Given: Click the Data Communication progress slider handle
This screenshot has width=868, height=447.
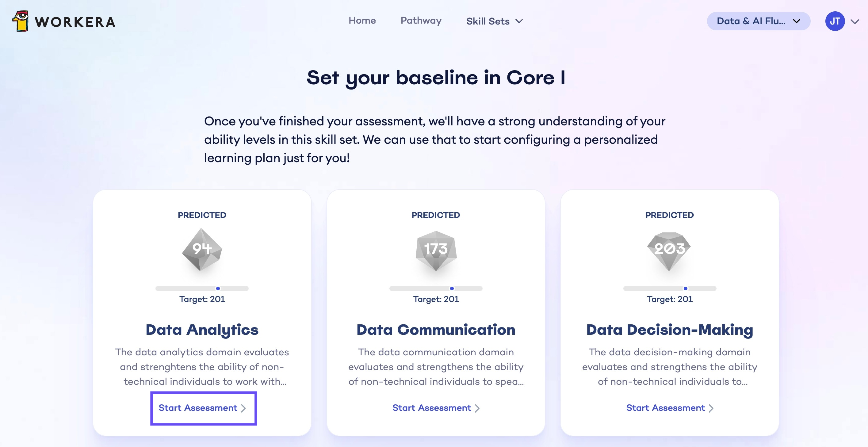Looking at the screenshot, I should click(452, 288).
